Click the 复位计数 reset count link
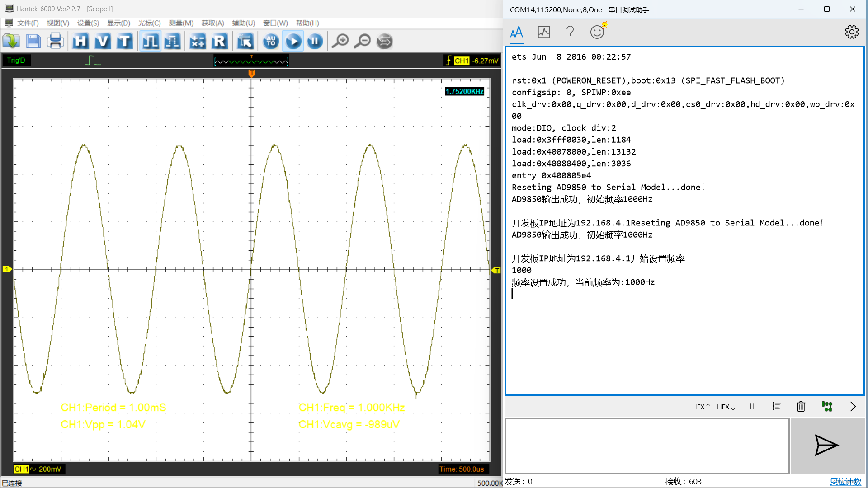This screenshot has width=868, height=488. click(845, 481)
